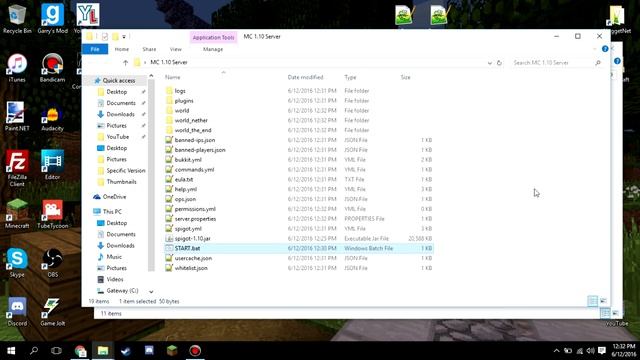Image resolution: width=640 pixels, height=360 pixels.
Task: Open the Recycle Bin desktop icon
Action: [17, 19]
